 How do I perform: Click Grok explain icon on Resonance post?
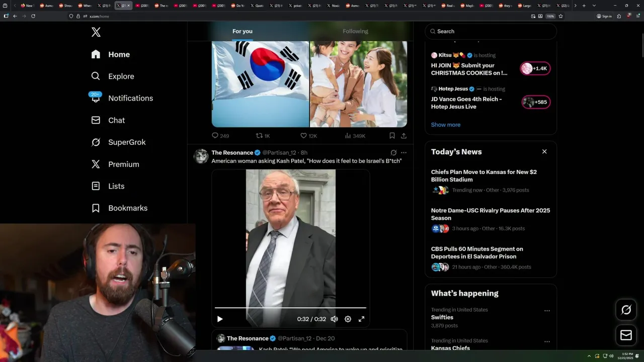393,152
